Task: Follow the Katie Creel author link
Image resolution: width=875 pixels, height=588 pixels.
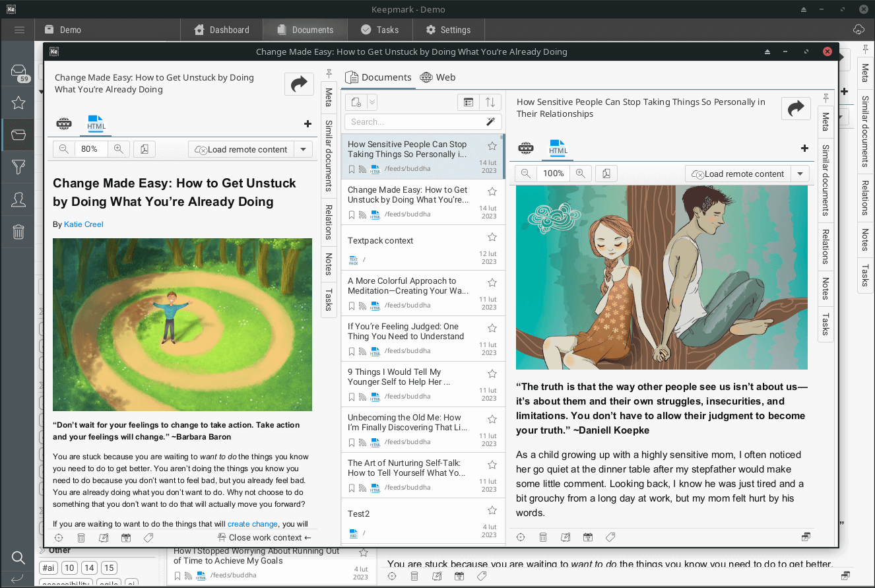Action: [x=83, y=224]
